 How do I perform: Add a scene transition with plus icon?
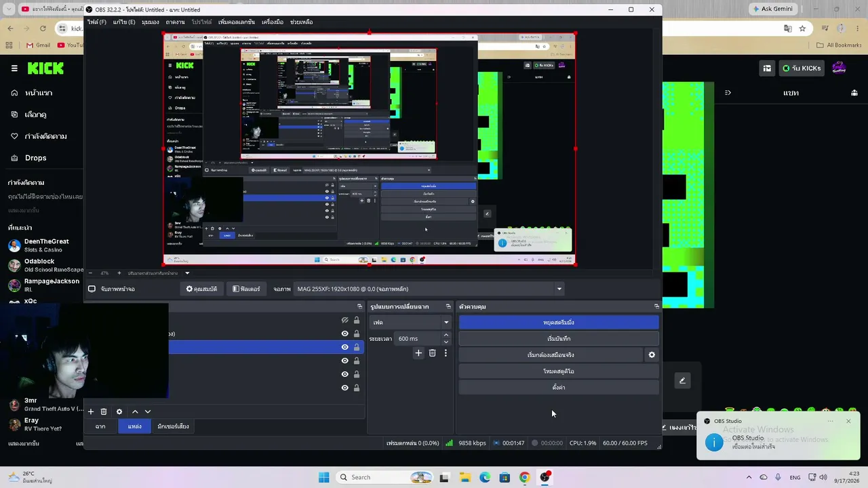[x=418, y=353]
